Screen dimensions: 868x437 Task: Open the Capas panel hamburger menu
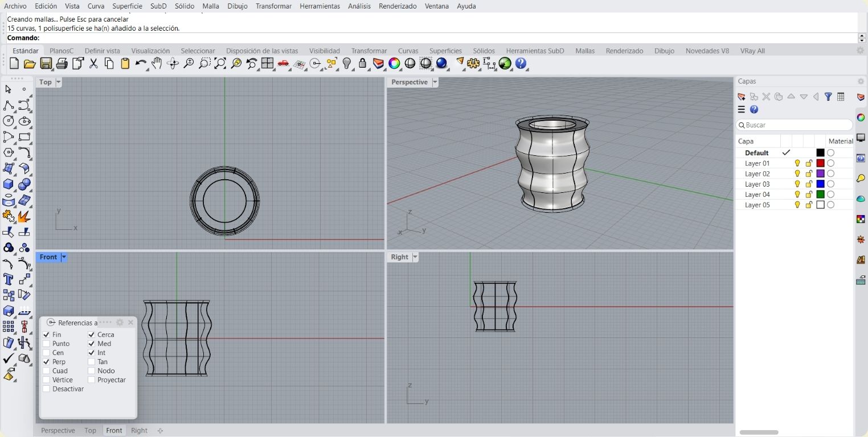pos(742,110)
